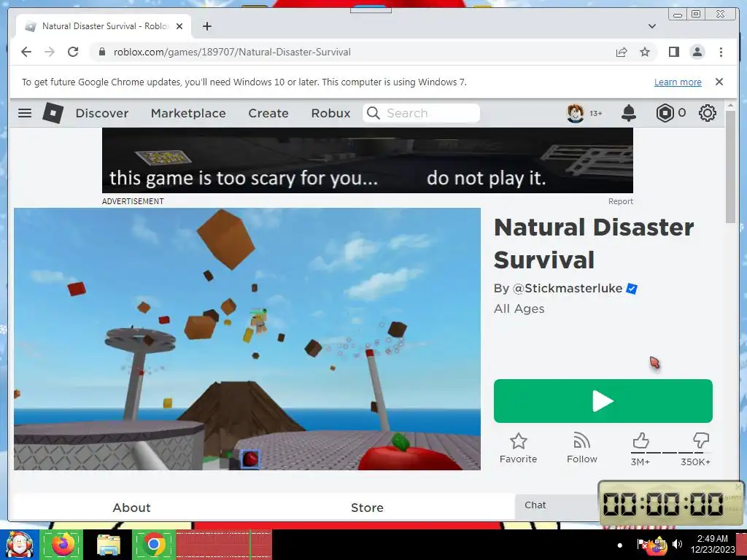
Task: Favorite the game with the star
Action: click(x=519, y=448)
